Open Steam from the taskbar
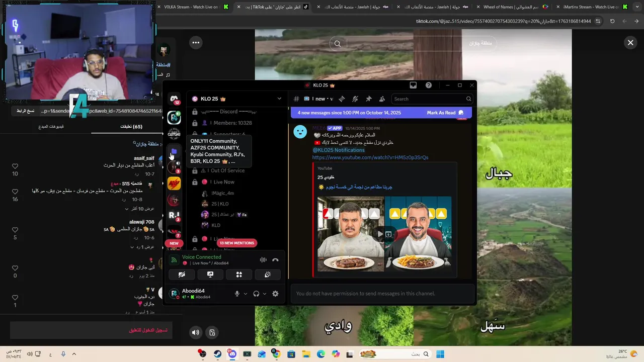 coord(217,354)
